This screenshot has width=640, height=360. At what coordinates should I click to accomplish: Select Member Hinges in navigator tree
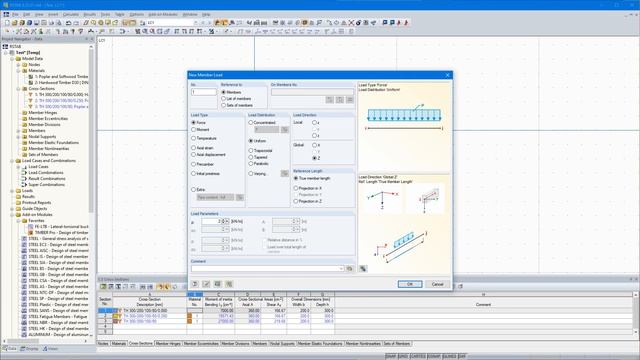point(42,113)
